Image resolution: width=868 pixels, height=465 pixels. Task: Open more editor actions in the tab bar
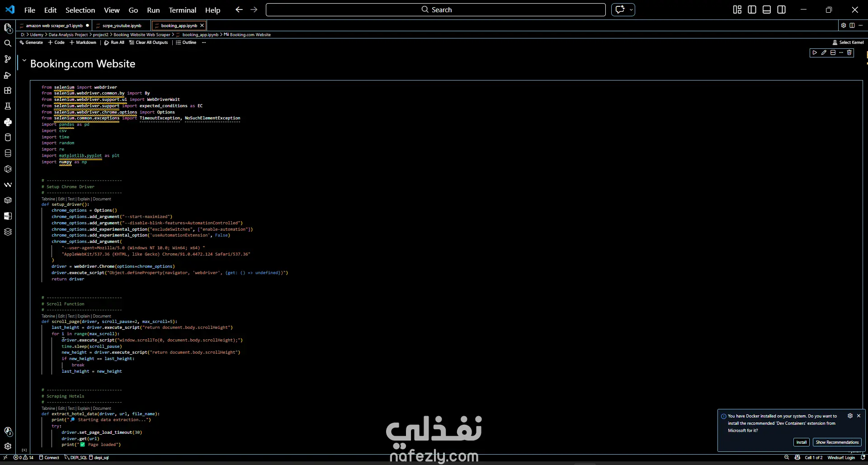861,25
